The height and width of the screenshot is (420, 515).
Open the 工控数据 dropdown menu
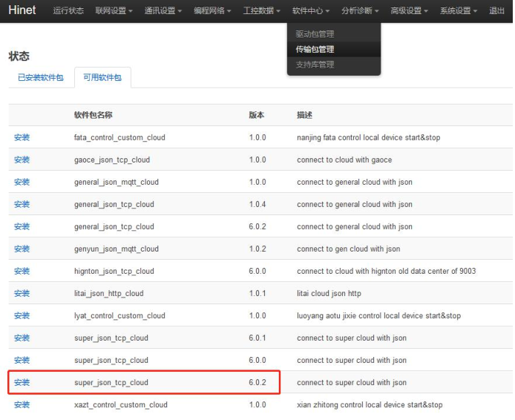262,11
